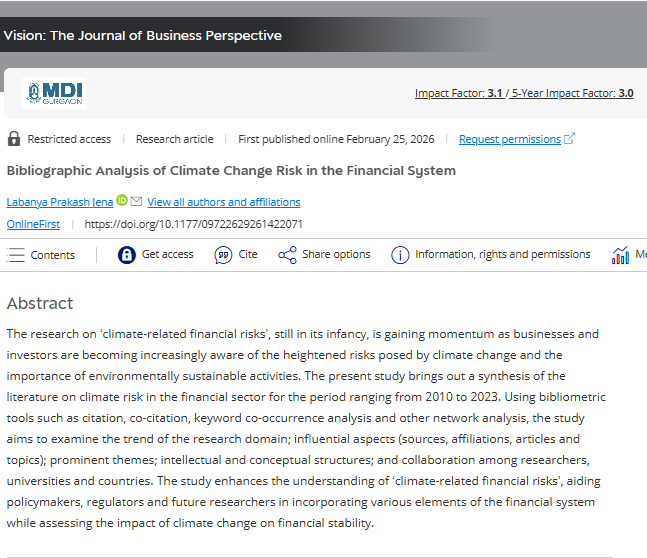Screen dimensions: 647x558
Task: Select the Cite menu item
Action: 247,255
